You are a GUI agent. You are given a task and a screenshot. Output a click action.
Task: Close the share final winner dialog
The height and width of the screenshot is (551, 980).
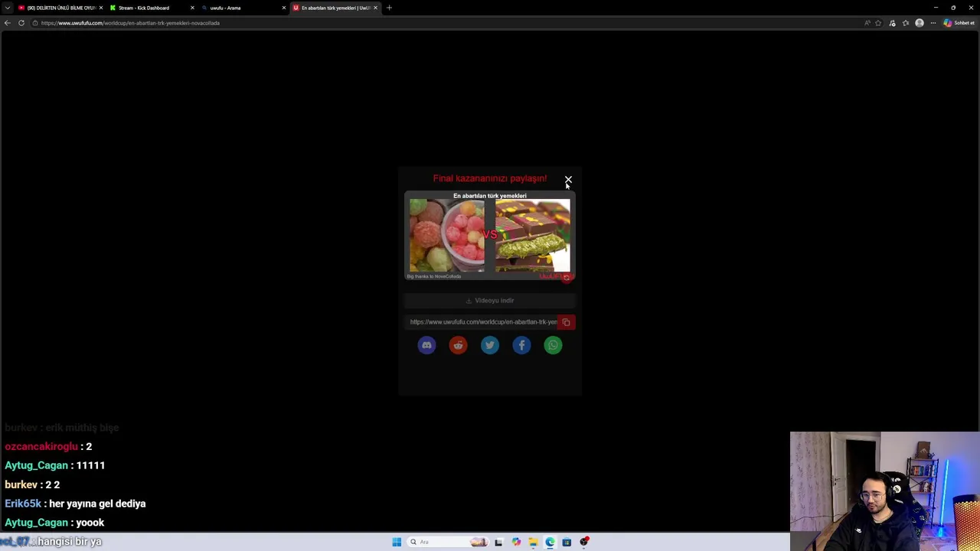pyautogui.click(x=568, y=179)
